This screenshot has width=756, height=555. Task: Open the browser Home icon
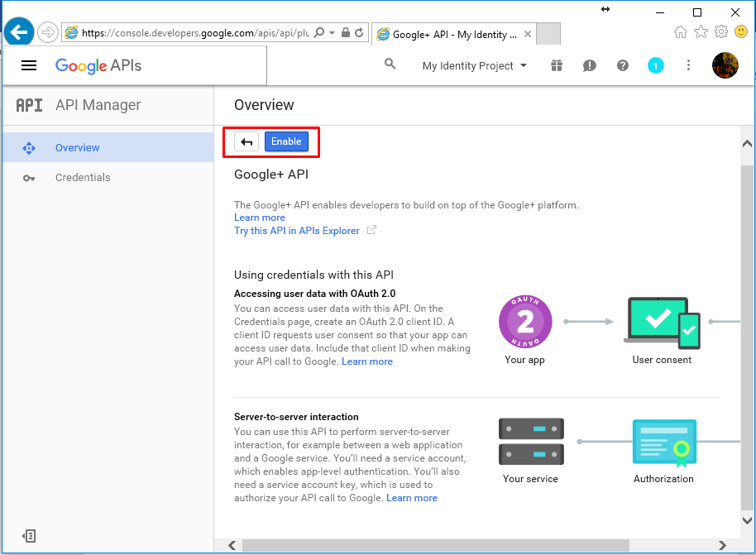tap(680, 32)
